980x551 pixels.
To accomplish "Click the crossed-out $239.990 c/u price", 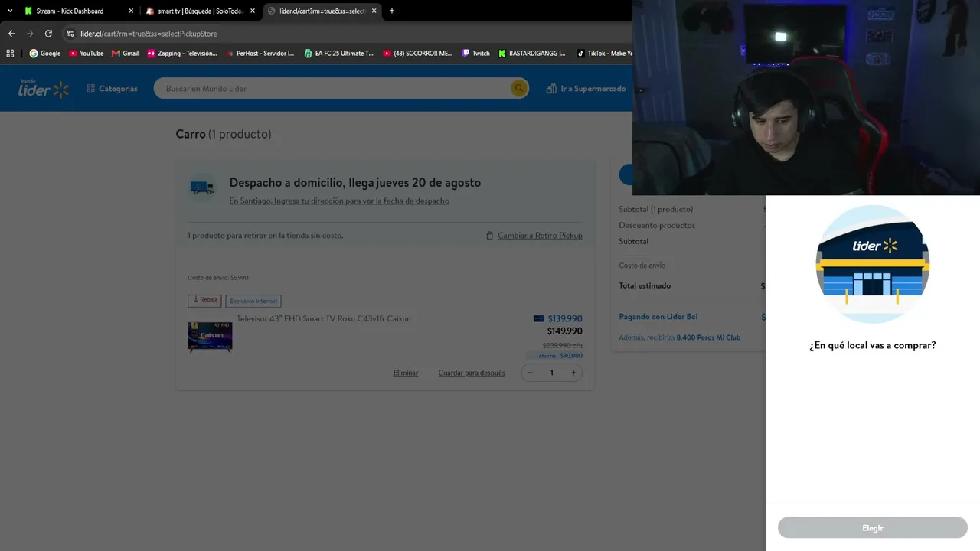I will pos(563,346).
